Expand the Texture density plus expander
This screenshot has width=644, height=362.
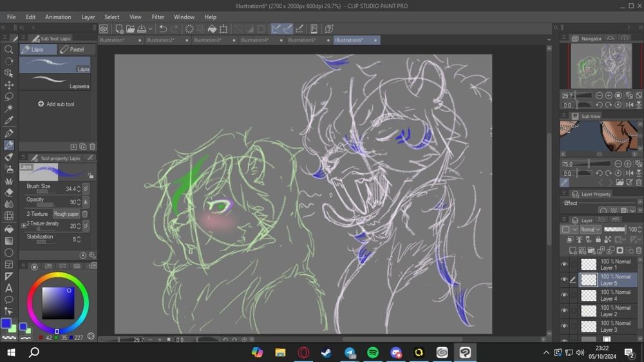[24, 225]
